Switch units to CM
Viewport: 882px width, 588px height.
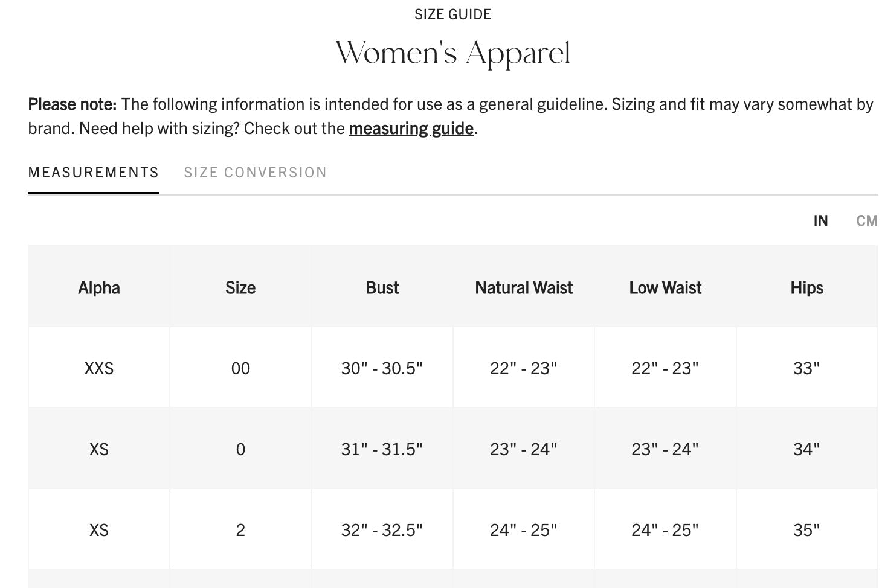pos(866,221)
